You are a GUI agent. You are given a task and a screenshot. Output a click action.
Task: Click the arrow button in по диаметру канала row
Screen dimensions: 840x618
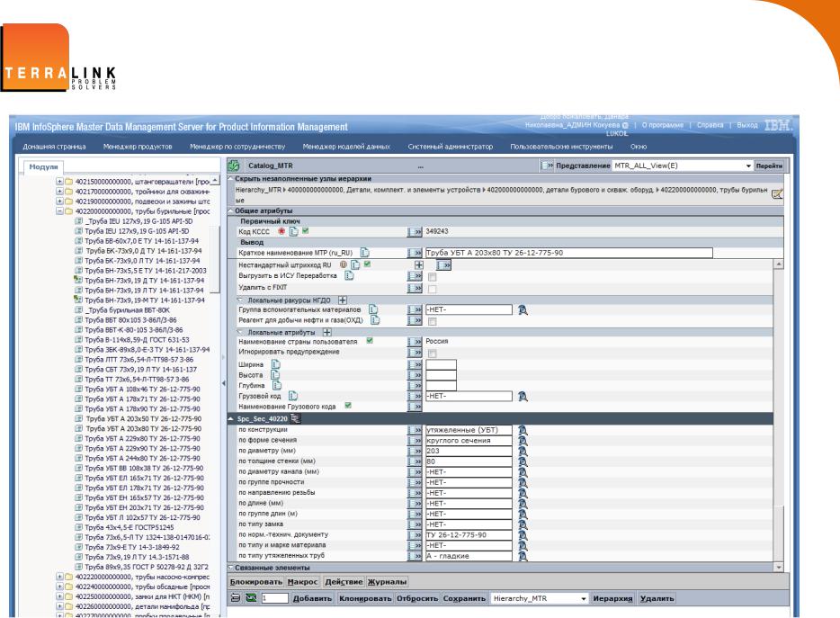(415, 472)
